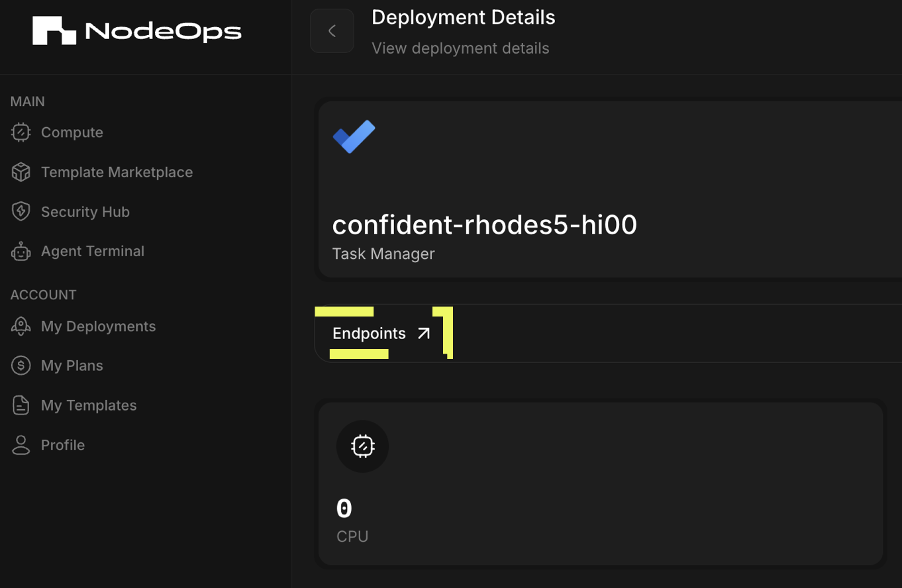
Task: Click the ACCOUNT section header
Action: pyautogui.click(x=44, y=295)
